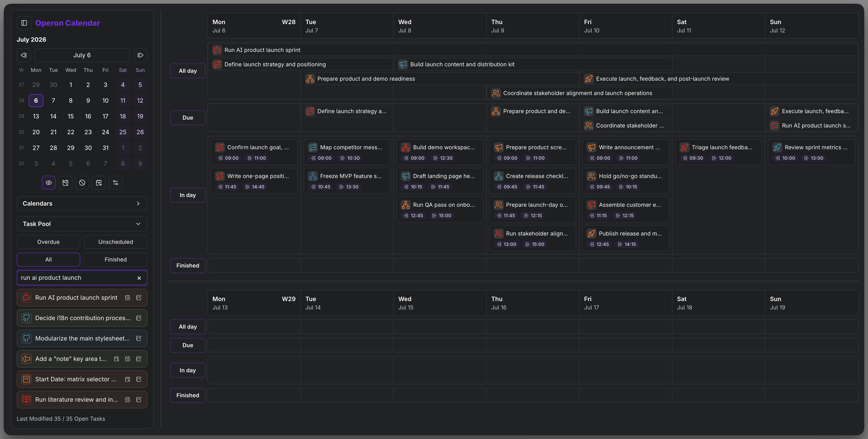Click GitHub icon on Decide i18n contribution task
This screenshot has width=868, height=439.
(x=26, y=318)
